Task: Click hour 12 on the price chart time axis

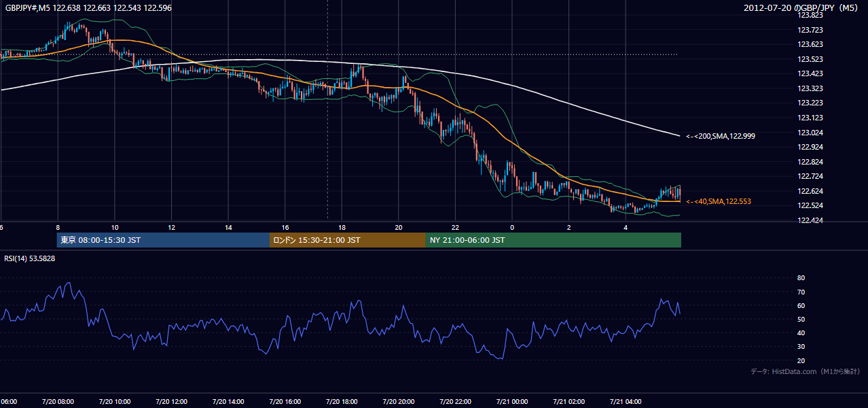Action: point(171,227)
